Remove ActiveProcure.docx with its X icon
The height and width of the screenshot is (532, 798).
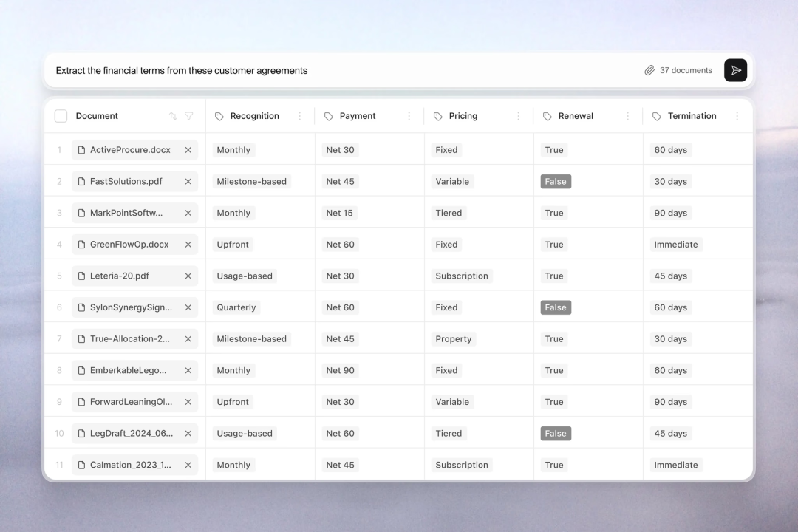(188, 150)
